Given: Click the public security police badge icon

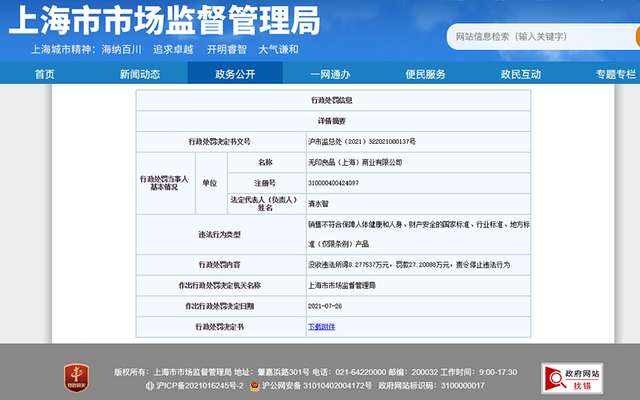Looking at the screenshot, I should (254, 385).
